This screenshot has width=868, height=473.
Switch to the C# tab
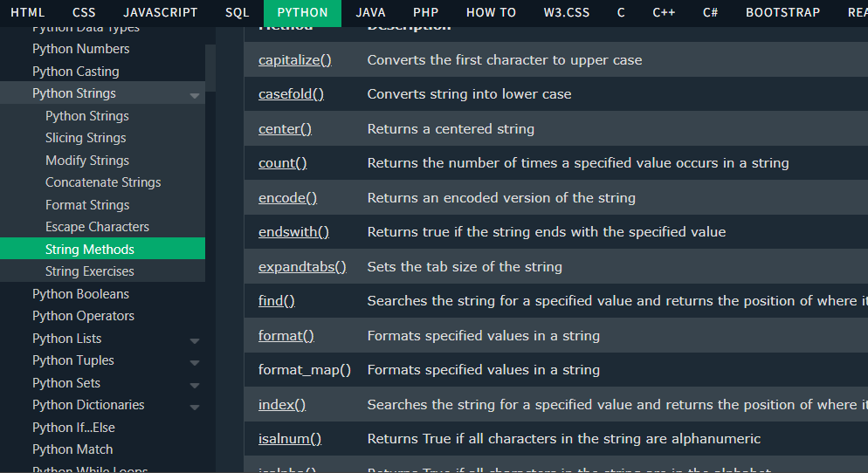[710, 13]
